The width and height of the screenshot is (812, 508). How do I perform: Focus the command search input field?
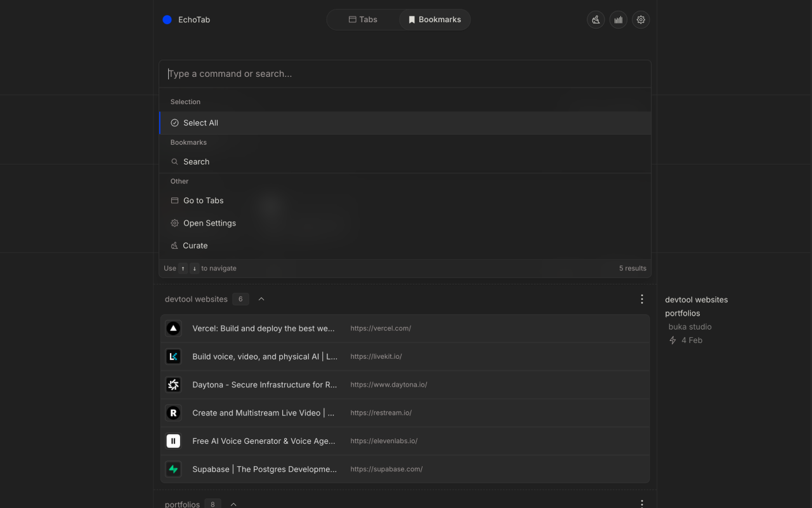click(x=405, y=74)
